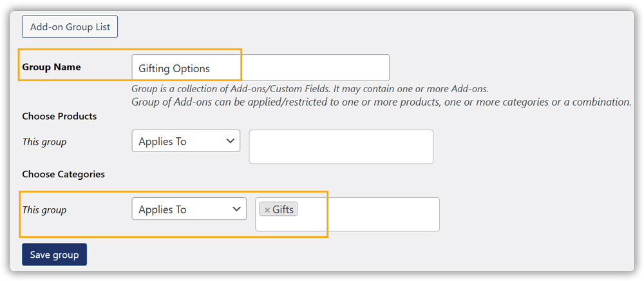Click the 'Group of Add-ons can be applied' text
Viewport: 644px width, 281px height.
[381, 102]
